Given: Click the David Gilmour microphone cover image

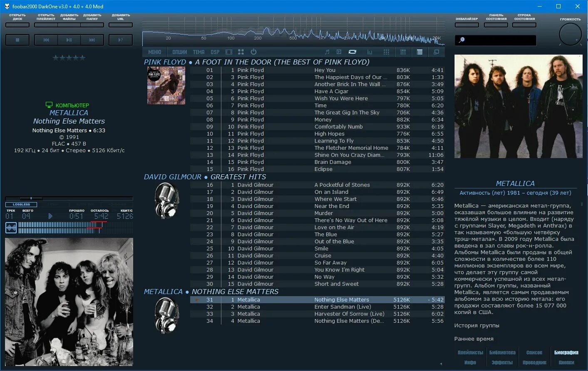Looking at the screenshot, I should 166,200.
